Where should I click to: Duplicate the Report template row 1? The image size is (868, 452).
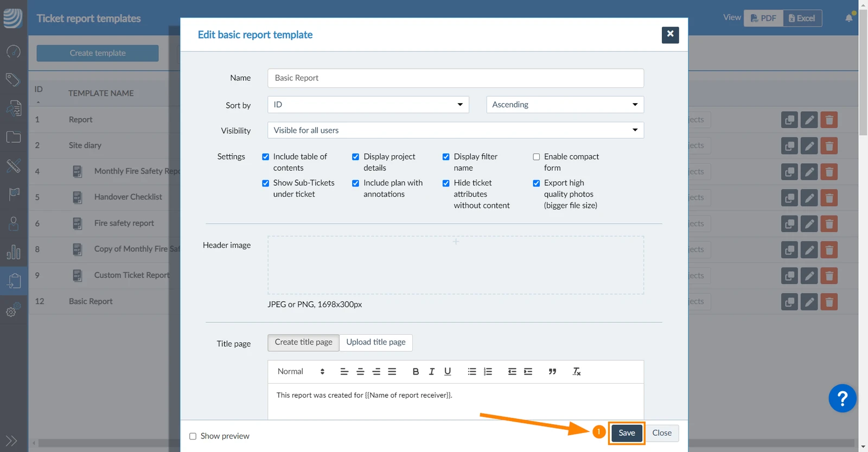pos(790,120)
